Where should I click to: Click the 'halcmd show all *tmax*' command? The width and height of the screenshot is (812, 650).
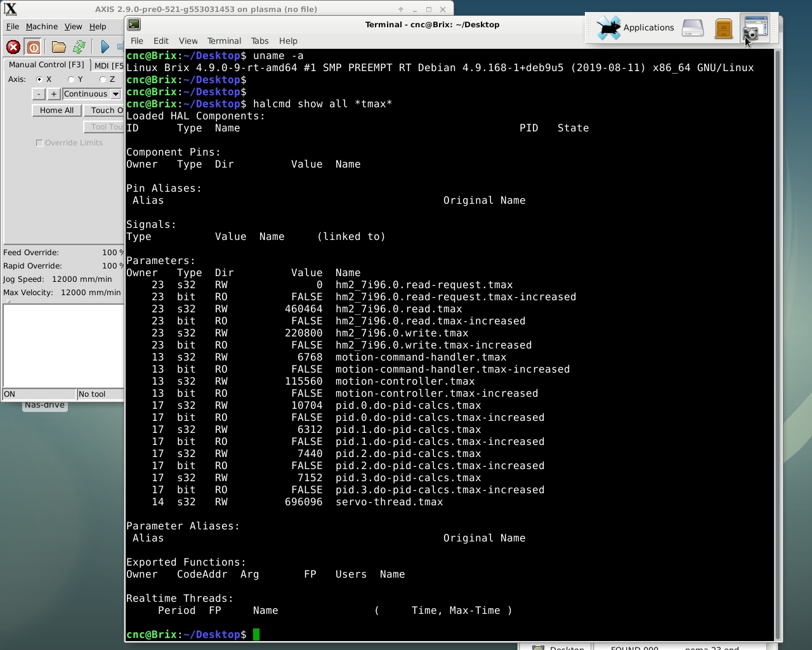(x=322, y=103)
